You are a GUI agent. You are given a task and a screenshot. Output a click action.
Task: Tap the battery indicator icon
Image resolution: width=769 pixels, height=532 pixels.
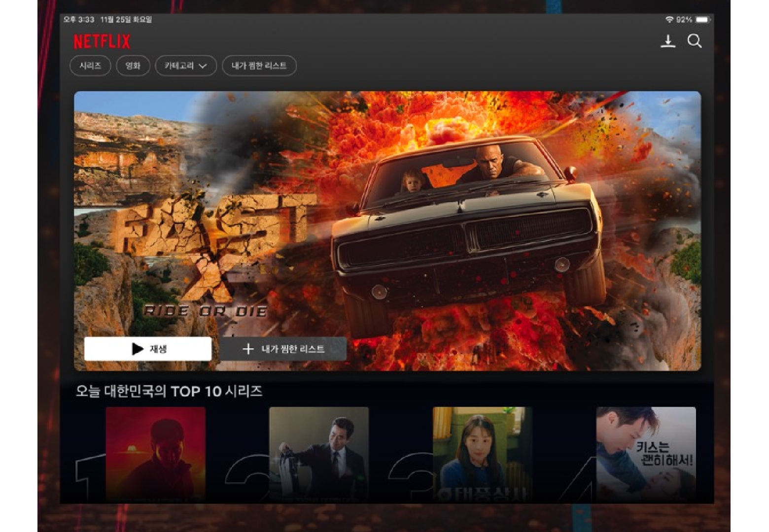(702, 20)
